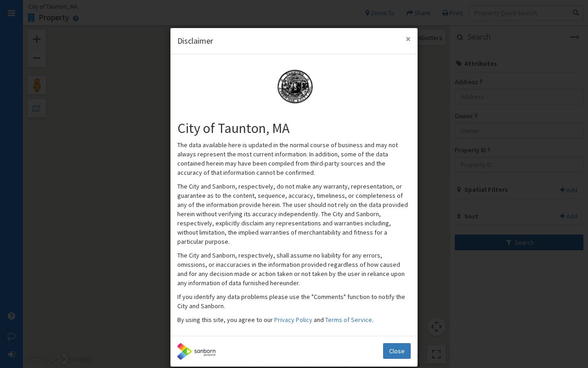Click the Zoom To toolbar item
Screen dimensions: 588x368
[x=380, y=13]
